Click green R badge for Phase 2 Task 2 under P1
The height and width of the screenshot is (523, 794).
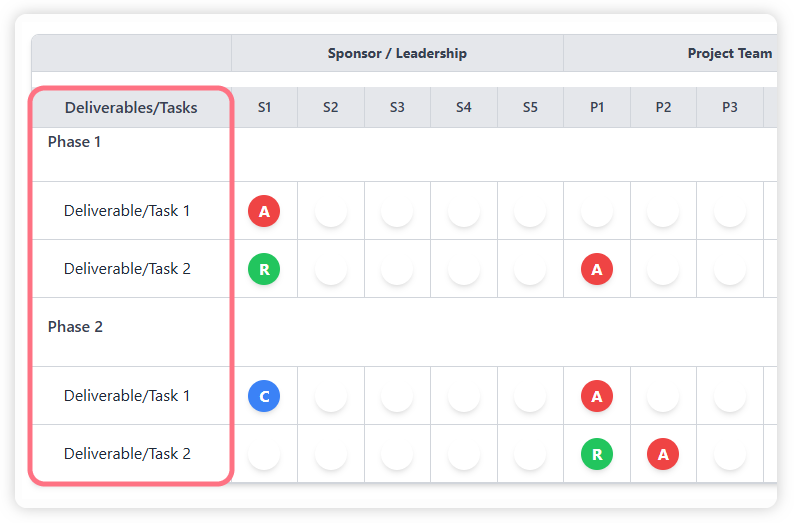coord(597,454)
